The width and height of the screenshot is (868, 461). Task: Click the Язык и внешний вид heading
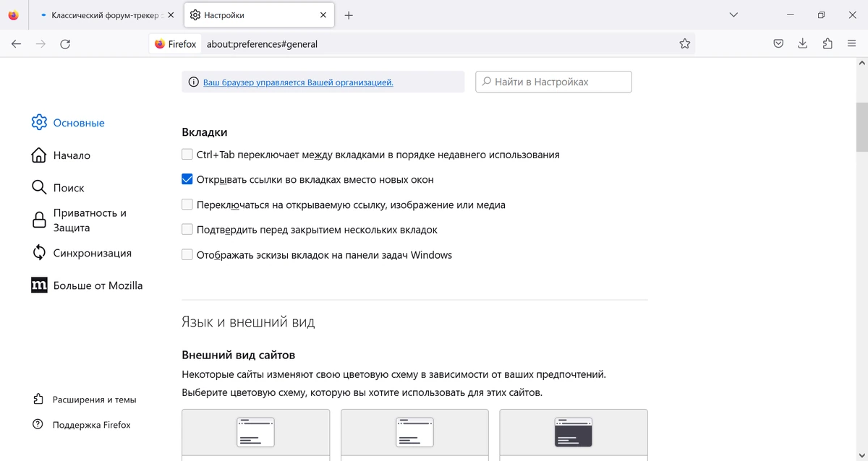point(248,322)
